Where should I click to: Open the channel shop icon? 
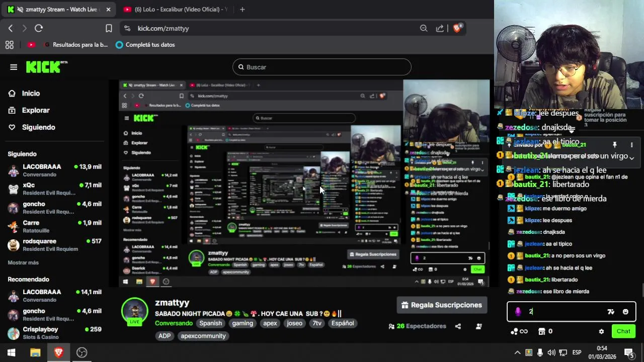click(542, 331)
